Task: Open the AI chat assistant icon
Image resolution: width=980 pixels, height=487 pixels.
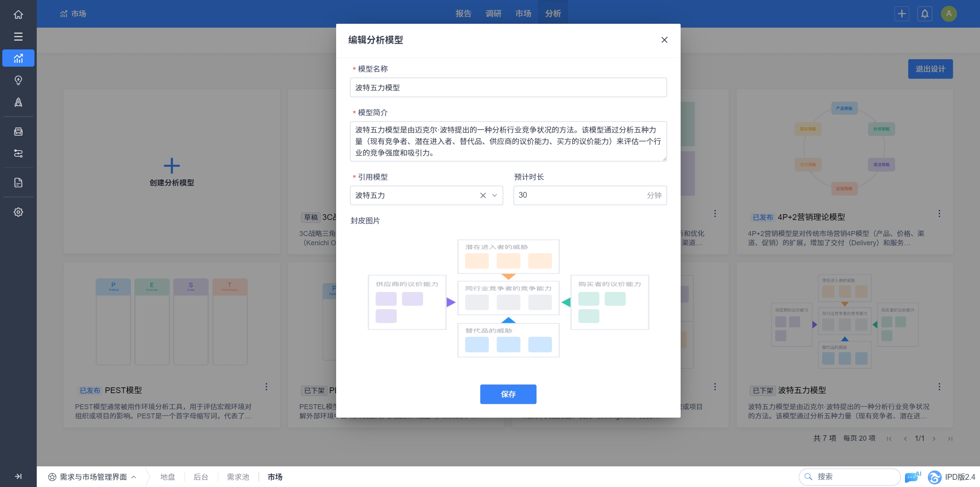Action: coord(911,477)
